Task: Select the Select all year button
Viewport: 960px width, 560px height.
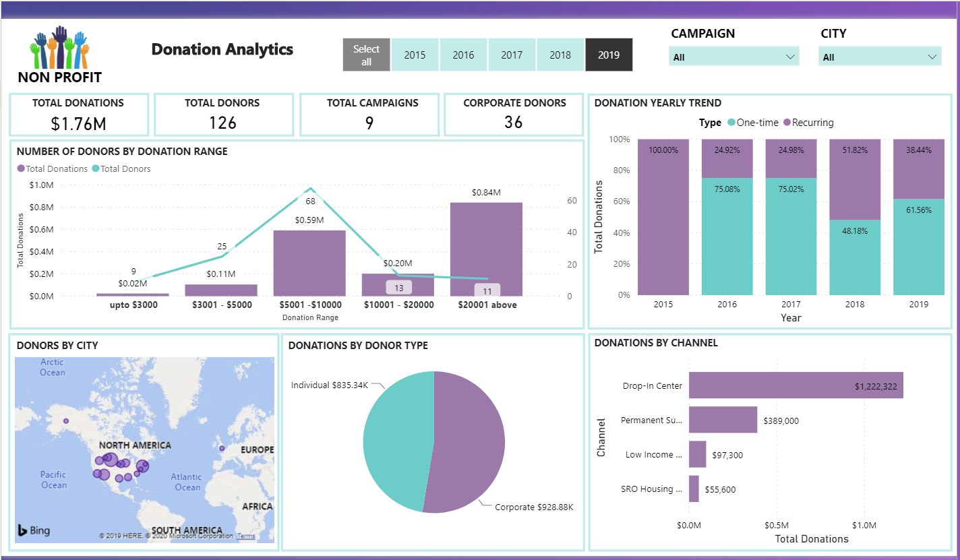Action: pos(366,55)
